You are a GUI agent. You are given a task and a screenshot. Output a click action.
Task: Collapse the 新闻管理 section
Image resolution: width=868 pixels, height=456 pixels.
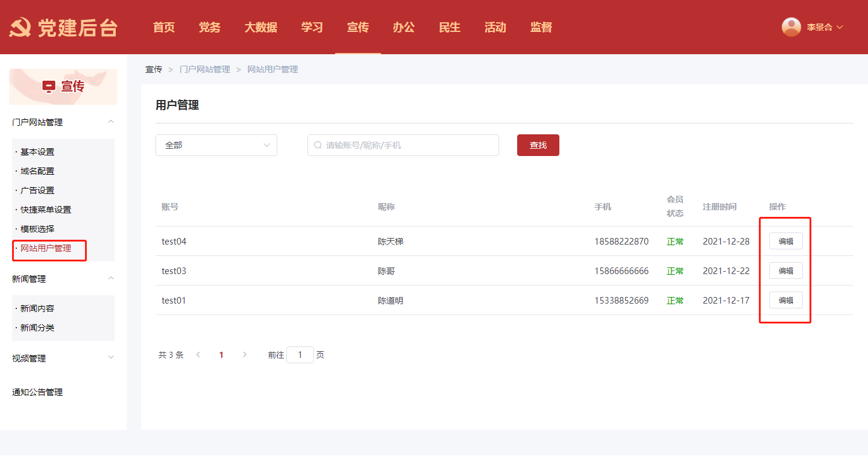click(110, 279)
